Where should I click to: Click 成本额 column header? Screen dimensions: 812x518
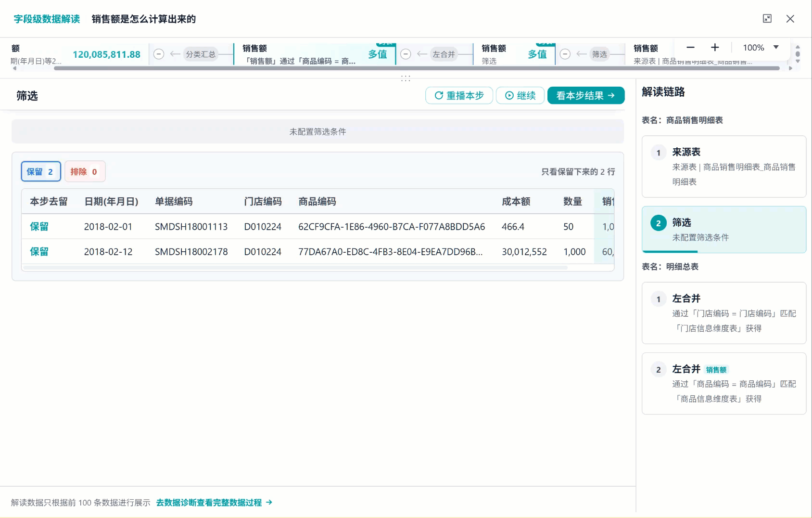(516, 202)
